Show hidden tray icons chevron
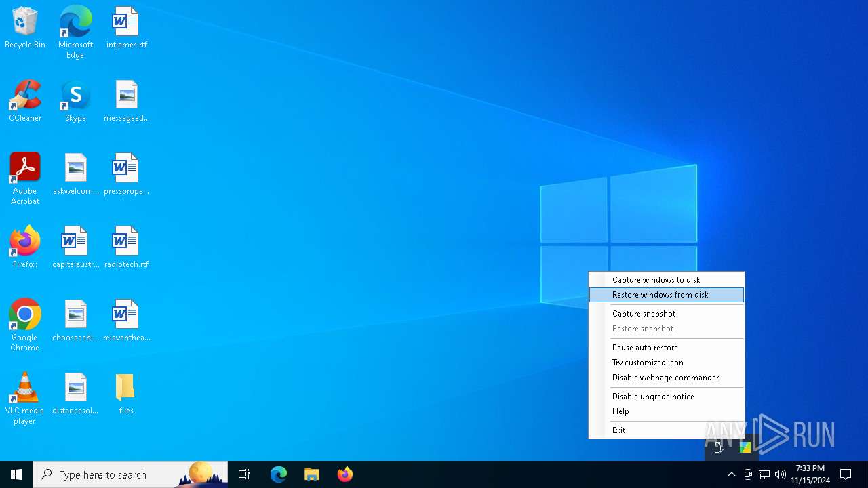This screenshot has height=488, width=868. [x=731, y=474]
